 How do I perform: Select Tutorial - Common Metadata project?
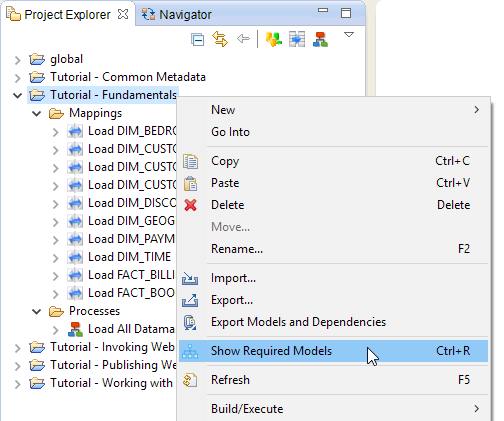[128, 77]
